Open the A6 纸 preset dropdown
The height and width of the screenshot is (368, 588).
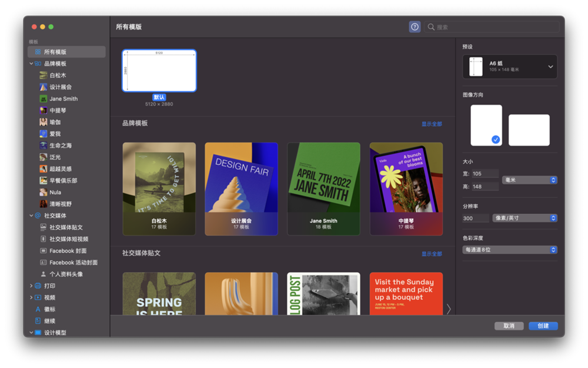click(510, 67)
